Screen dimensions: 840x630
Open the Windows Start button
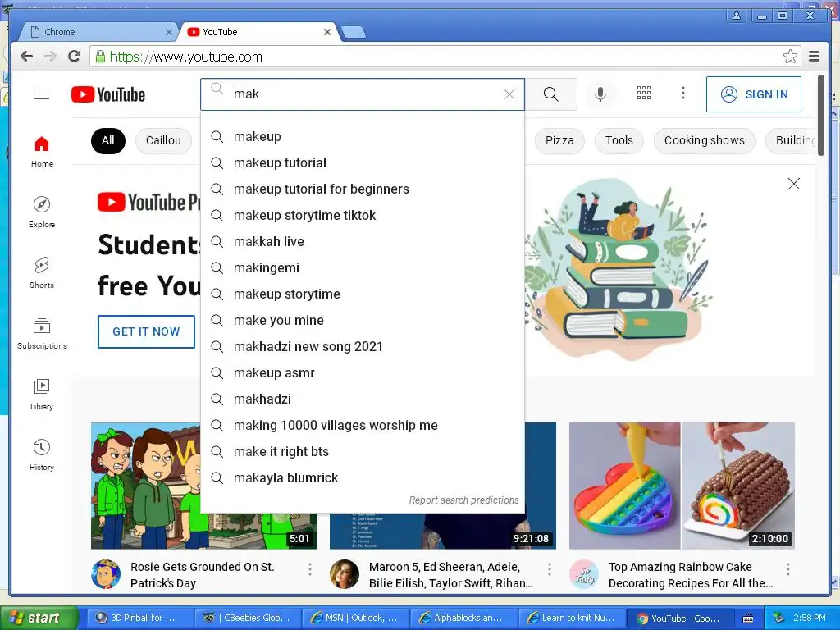(38, 618)
